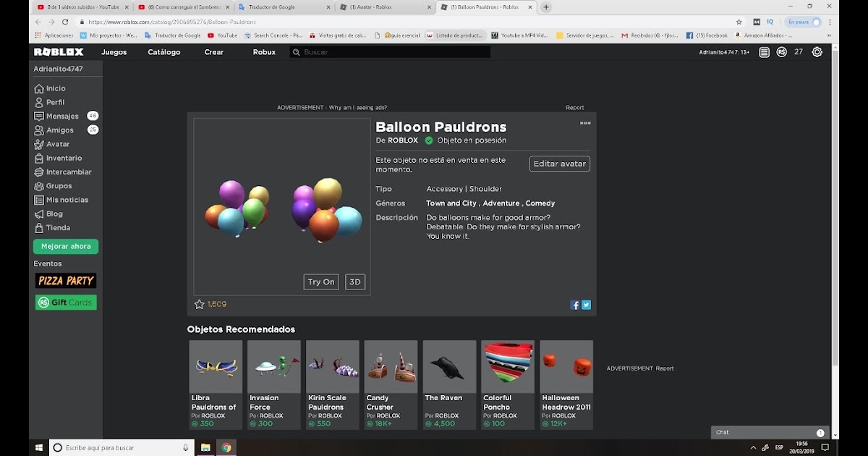Click the 3D view button

[355, 282]
